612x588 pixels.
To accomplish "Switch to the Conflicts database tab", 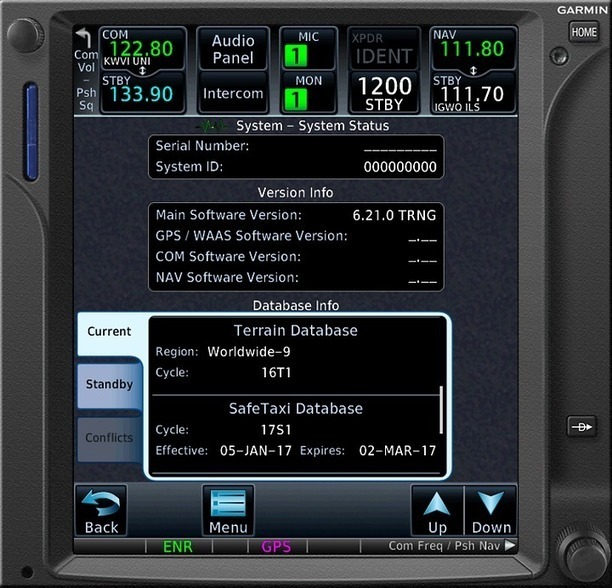I will [x=109, y=438].
